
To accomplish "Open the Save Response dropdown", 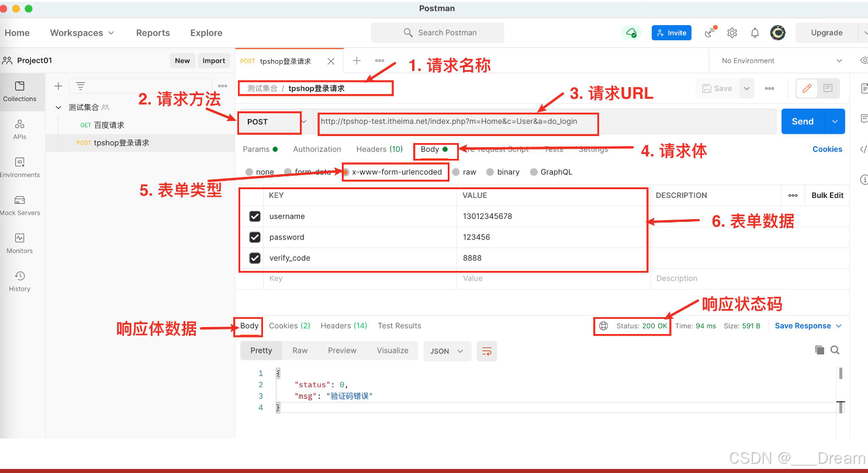I will click(x=808, y=326).
